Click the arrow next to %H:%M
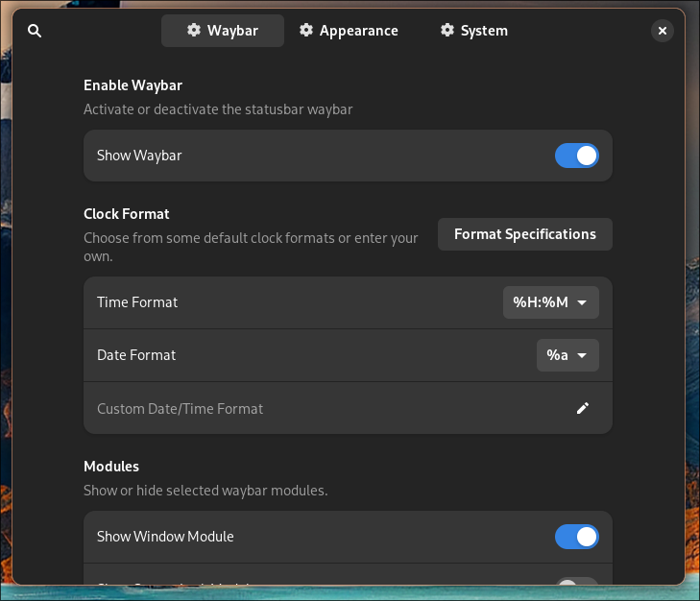Image resolution: width=700 pixels, height=601 pixels. point(582,302)
